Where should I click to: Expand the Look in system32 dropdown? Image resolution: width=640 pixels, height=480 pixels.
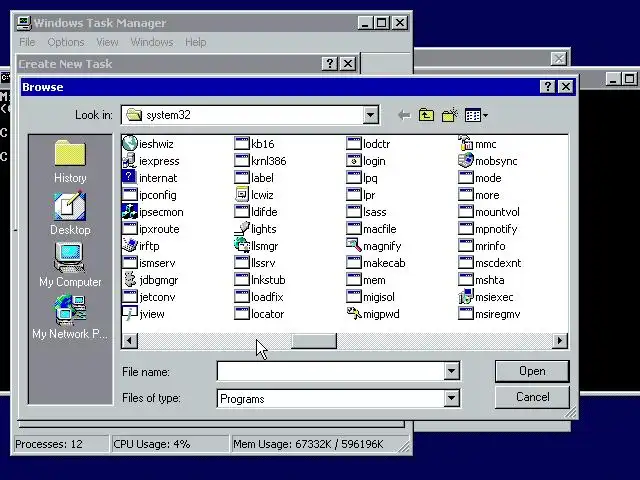(371, 115)
